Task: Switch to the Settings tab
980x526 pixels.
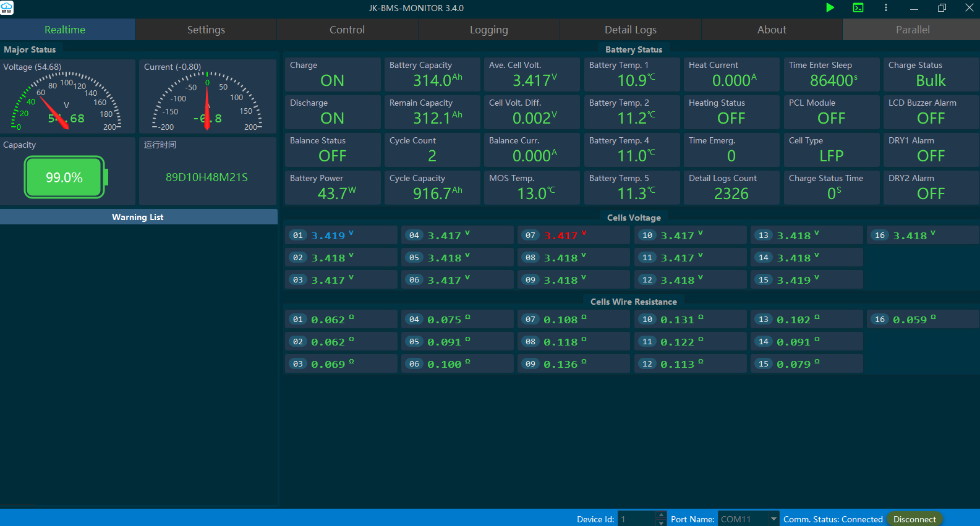Action: 206,30
